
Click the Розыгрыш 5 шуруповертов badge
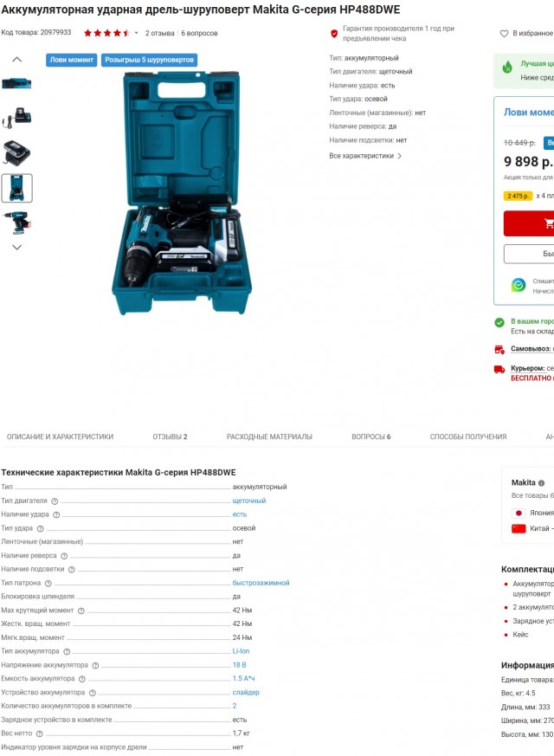[150, 60]
